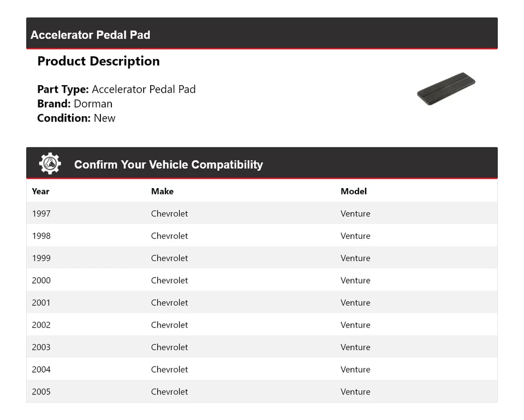Select the 2003 year cell

41,347
